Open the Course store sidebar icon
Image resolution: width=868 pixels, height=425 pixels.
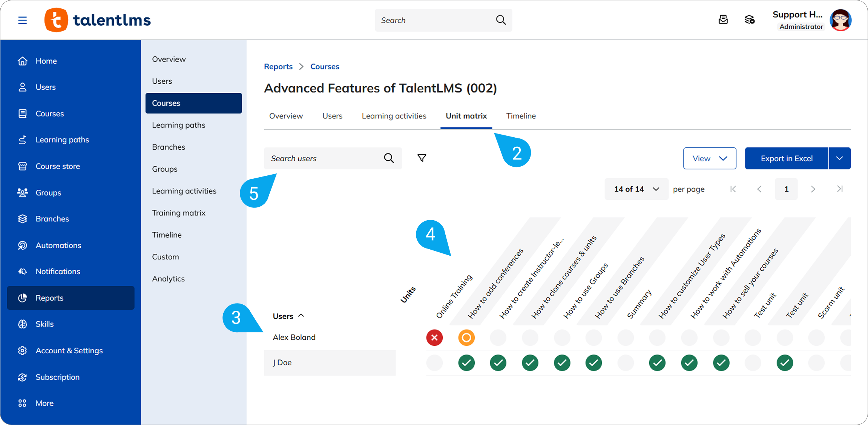pos(23,166)
